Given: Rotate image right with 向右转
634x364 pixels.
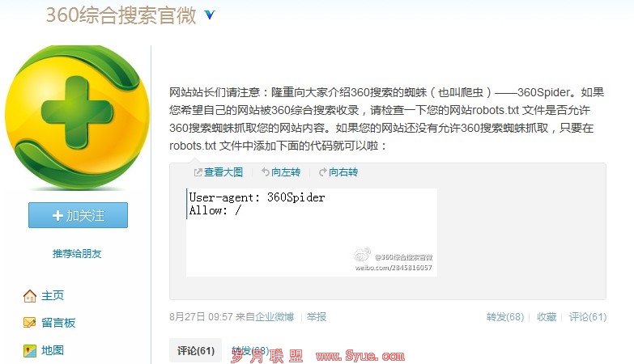Looking at the screenshot, I should (338, 172).
